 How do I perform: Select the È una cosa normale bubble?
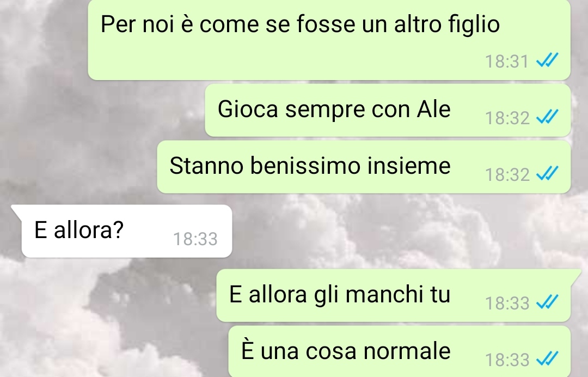click(400, 351)
